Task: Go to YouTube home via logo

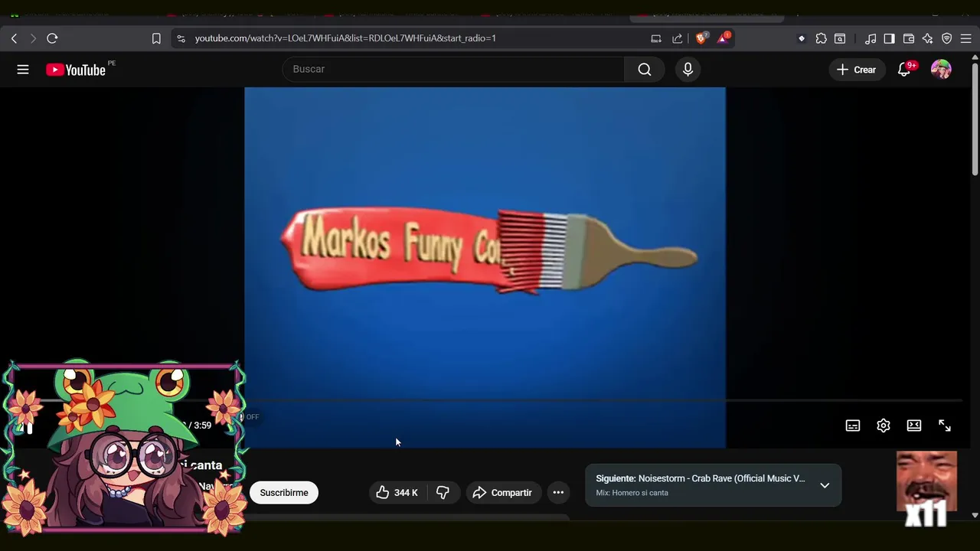Action: click(x=75, y=70)
